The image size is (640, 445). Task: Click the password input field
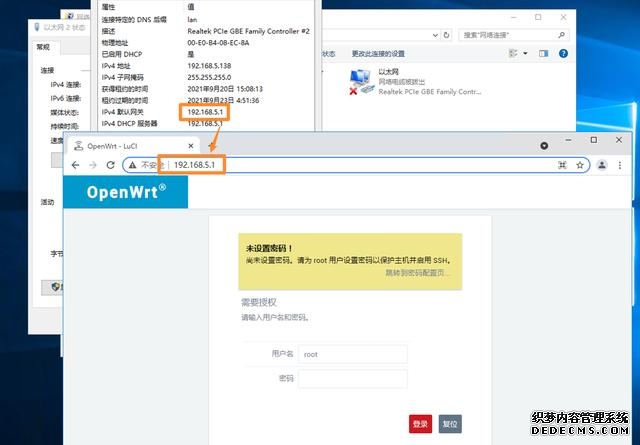[x=353, y=378]
